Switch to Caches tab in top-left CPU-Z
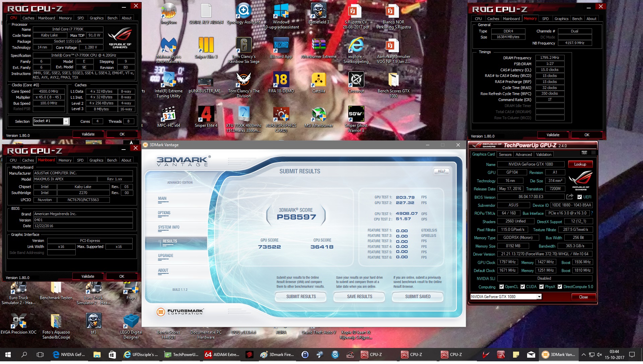This screenshot has height=364, width=643. (x=28, y=18)
